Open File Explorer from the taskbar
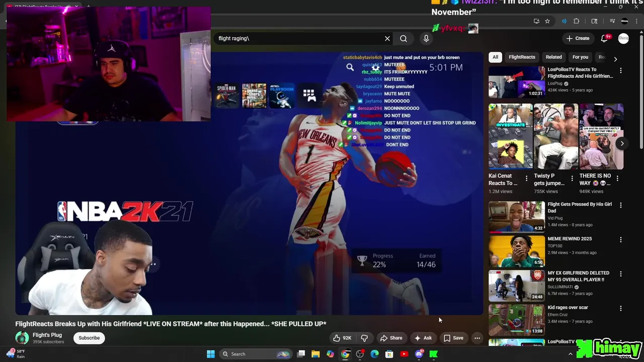This screenshot has height=362, width=644. 315,354
